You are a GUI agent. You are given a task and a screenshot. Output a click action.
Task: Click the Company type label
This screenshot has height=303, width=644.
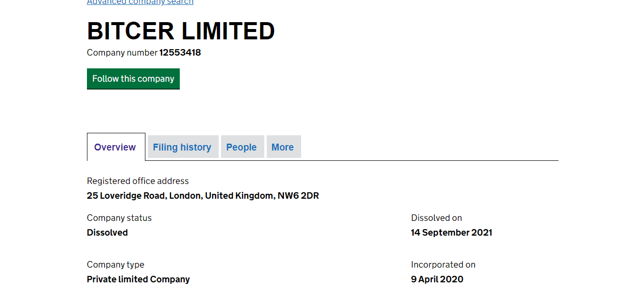click(x=115, y=265)
